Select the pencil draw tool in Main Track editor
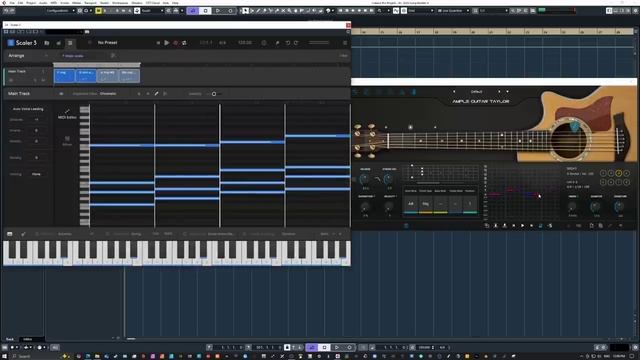 coord(156,93)
